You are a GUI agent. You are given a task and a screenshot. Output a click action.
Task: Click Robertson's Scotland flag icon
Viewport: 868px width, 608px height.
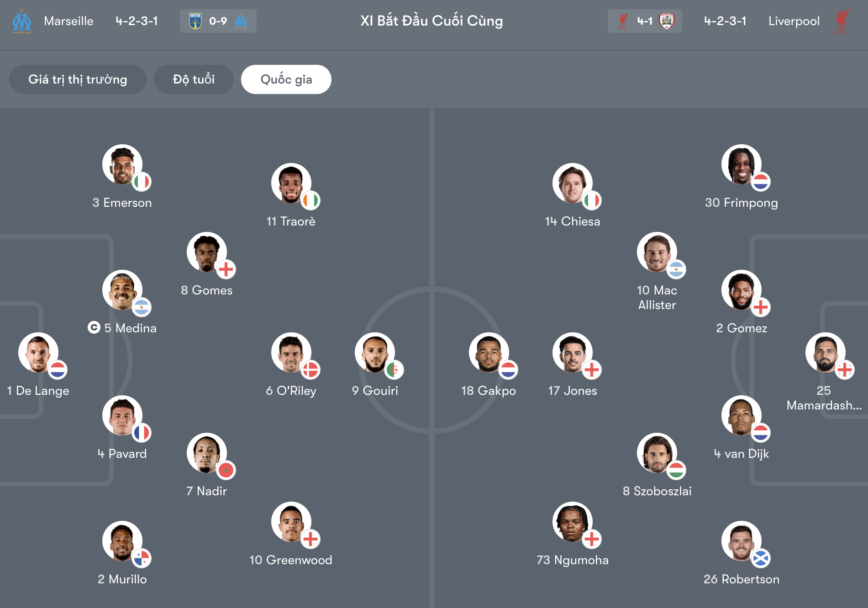(761, 558)
